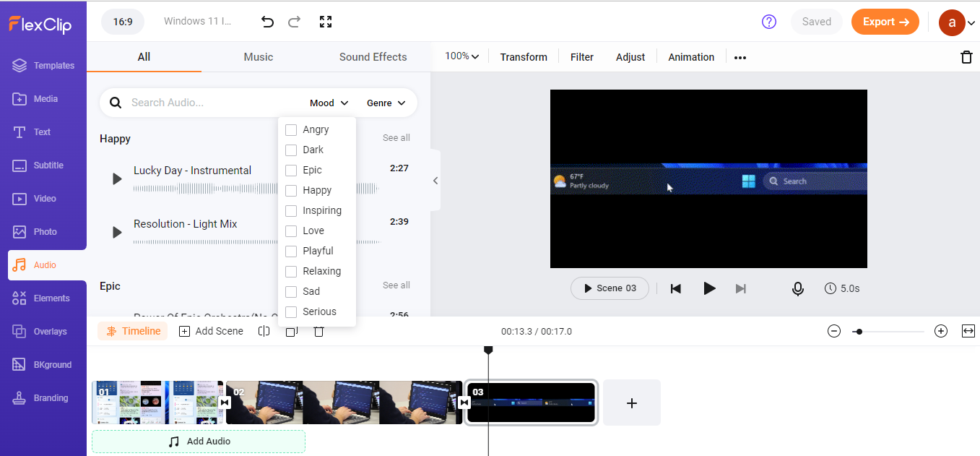Click the fullscreen preview icon
The width and height of the screenshot is (980, 456).
[325, 22]
